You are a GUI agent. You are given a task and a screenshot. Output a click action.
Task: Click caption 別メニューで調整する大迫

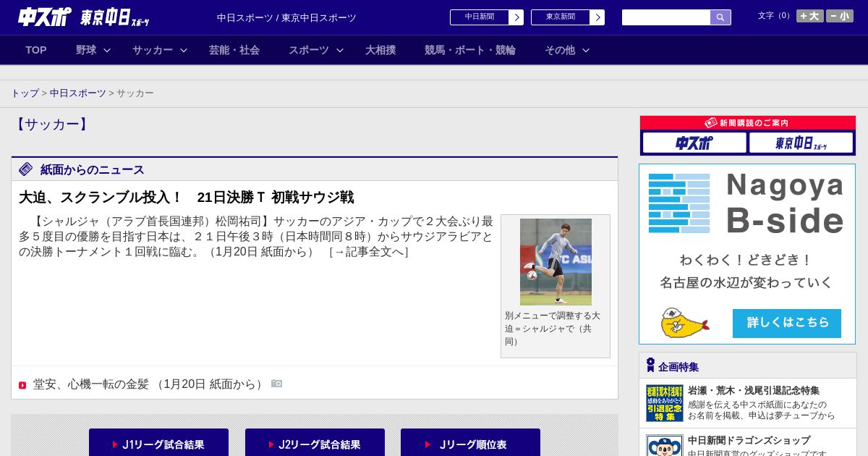click(x=553, y=329)
